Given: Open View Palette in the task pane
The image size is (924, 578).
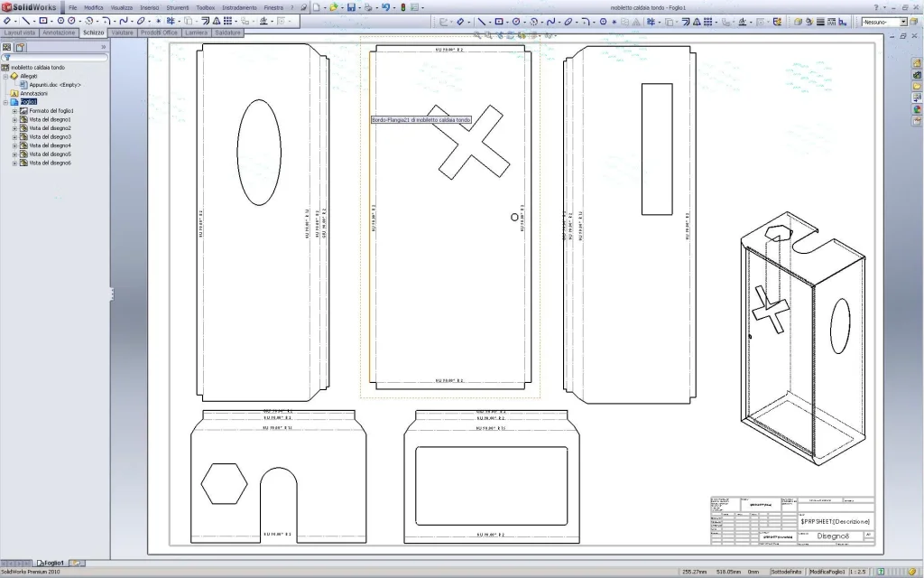Looking at the screenshot, I should (x=917, y=98).
